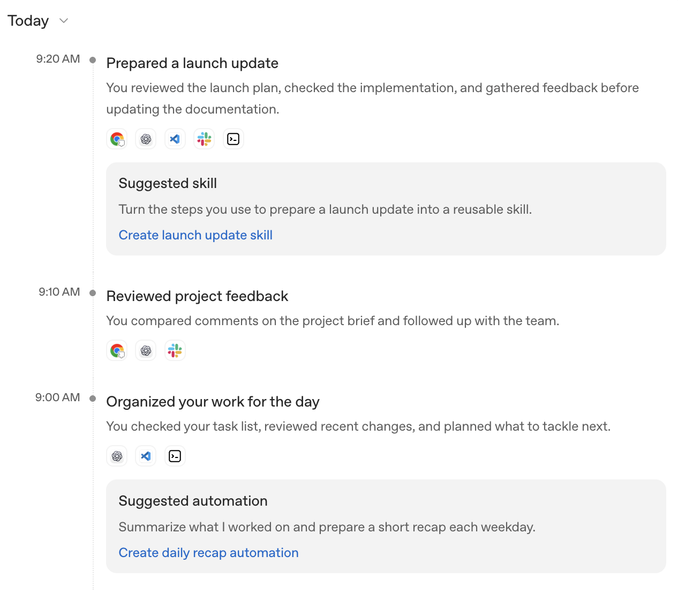
Task: Expand the Today date dropdown chevron
Action: (64, 21)
